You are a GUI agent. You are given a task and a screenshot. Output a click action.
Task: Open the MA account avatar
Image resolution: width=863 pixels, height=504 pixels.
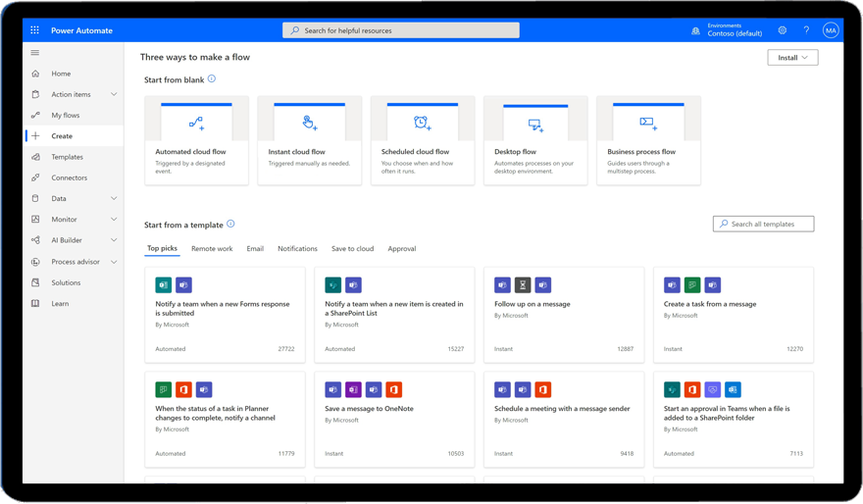click(831, 30)
